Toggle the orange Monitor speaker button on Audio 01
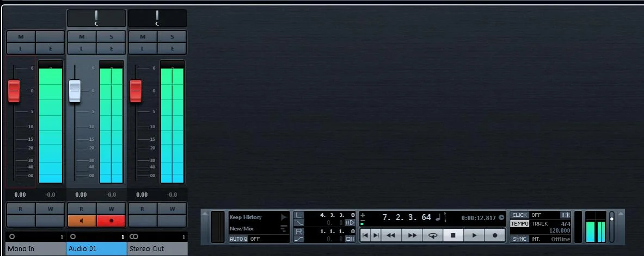 [82, 221]
